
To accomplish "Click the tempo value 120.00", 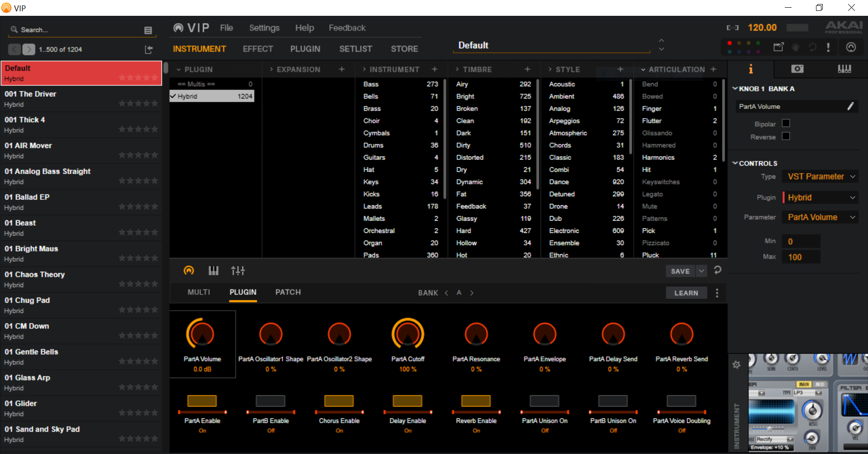I will point(762,28).
